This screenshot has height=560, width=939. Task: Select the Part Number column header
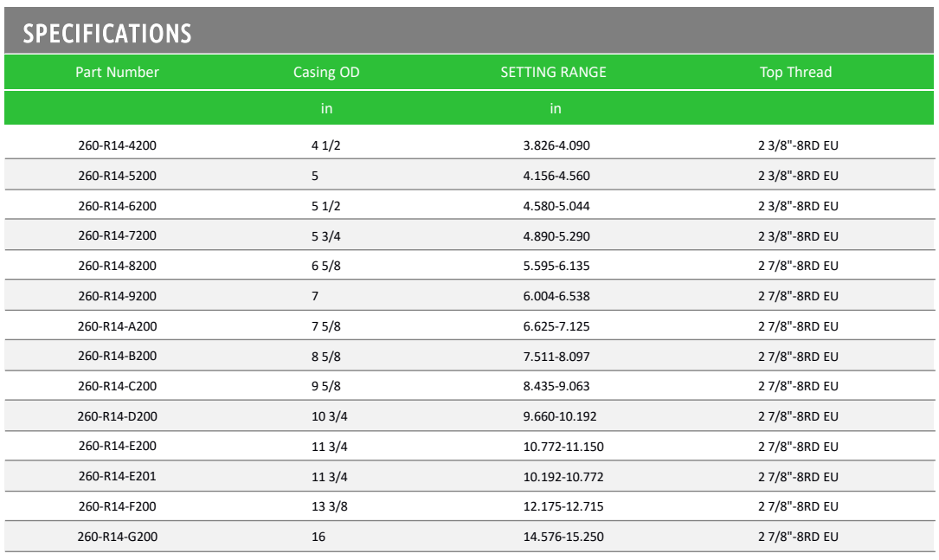point(118,73)
